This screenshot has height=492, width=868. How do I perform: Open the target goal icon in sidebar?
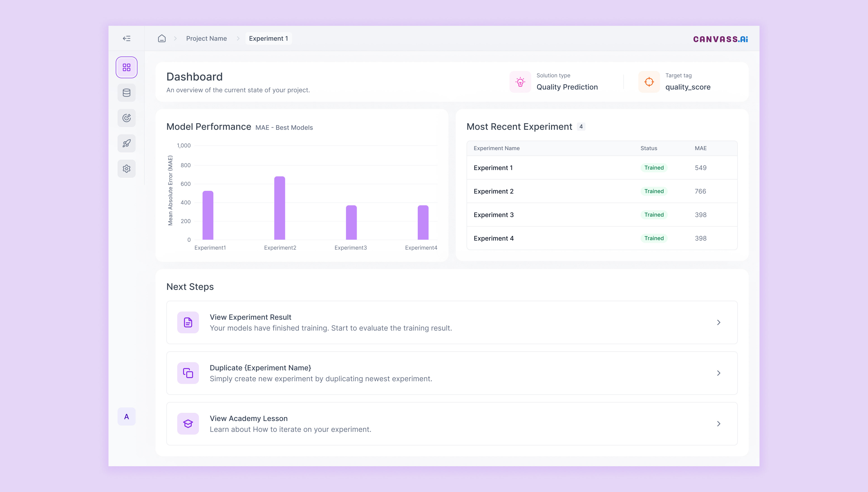point(126,118)
